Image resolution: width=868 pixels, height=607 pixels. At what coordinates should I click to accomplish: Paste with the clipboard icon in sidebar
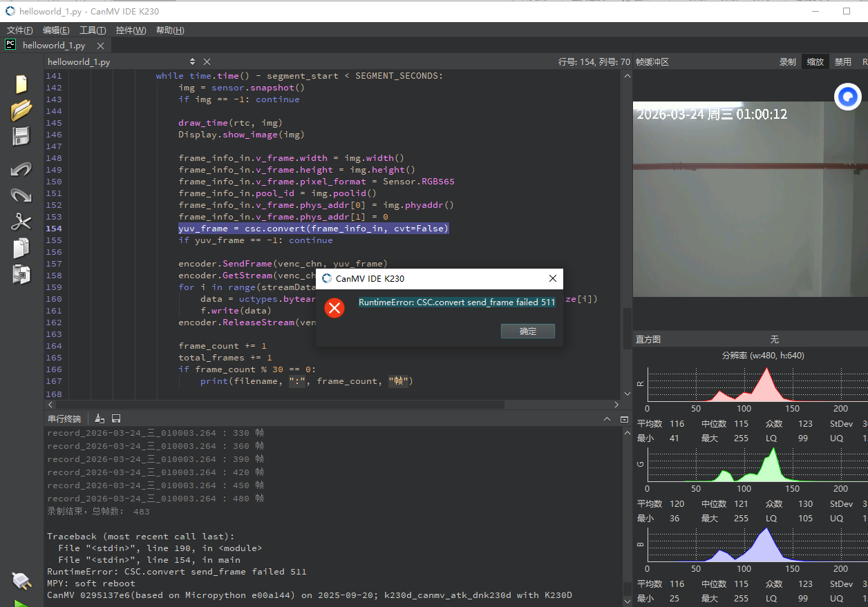coord(21,274)
